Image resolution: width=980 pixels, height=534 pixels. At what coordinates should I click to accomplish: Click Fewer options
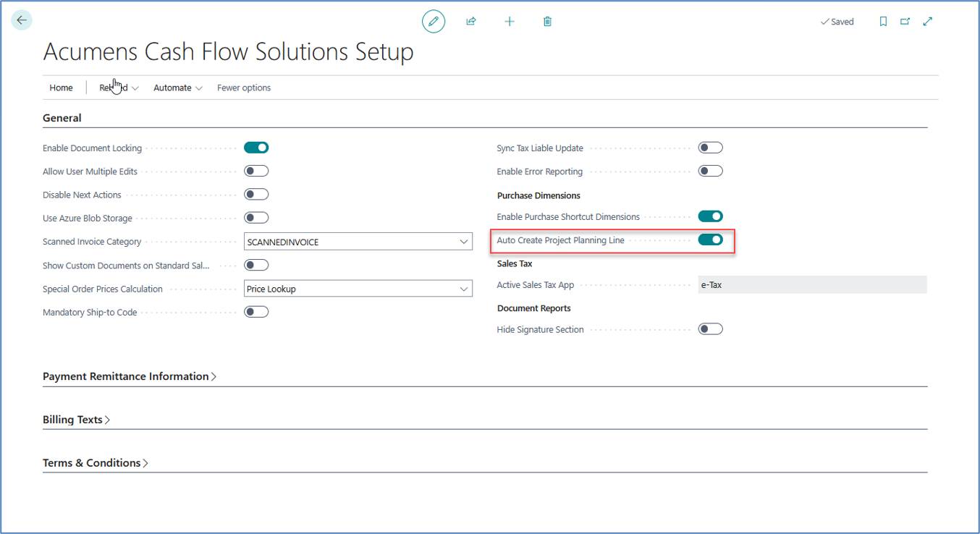click(244, 88)
